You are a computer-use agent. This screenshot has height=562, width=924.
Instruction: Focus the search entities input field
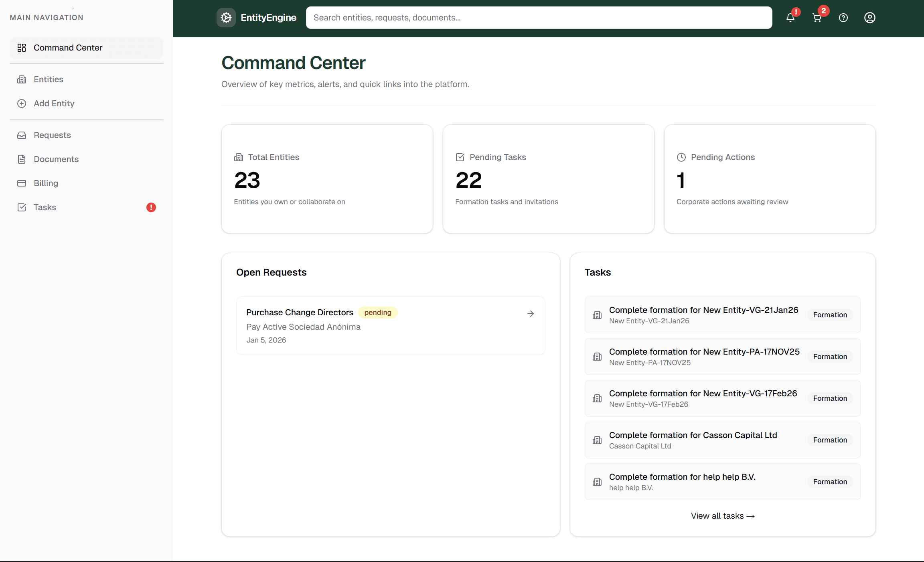(x=539, y=18)
